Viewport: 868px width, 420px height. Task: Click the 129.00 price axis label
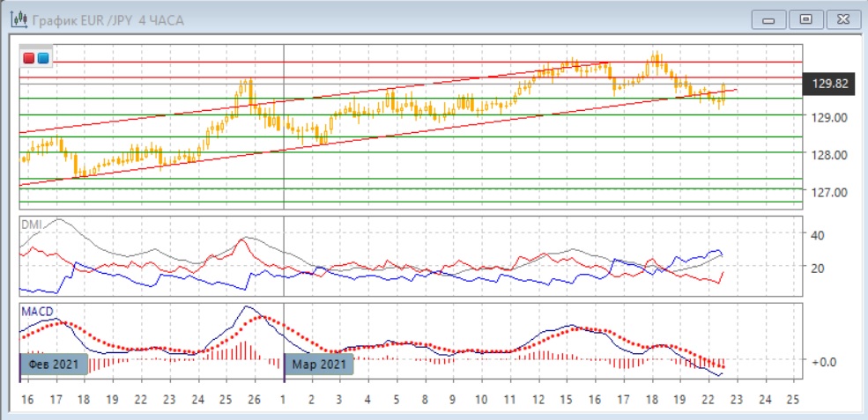pyautogui.click(x=828, y=117)
